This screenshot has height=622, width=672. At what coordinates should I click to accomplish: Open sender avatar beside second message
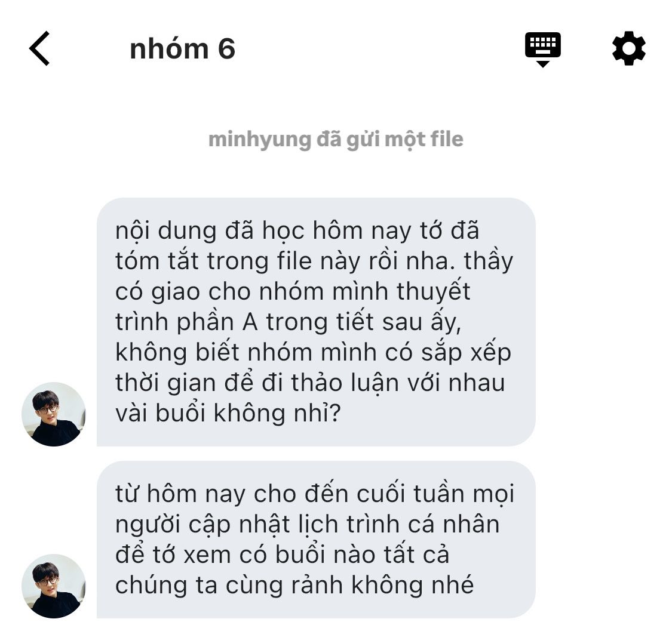pos(54,586)
